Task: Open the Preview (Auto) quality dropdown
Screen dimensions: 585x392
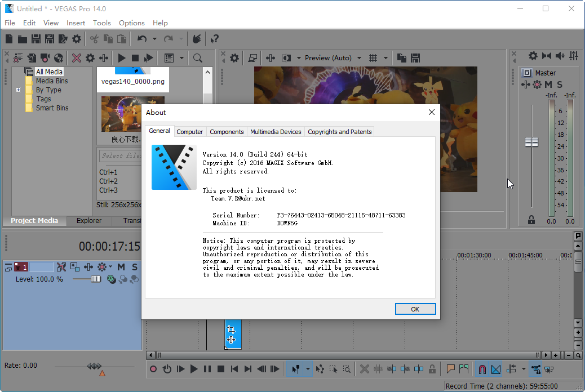Action: (359, 58)
